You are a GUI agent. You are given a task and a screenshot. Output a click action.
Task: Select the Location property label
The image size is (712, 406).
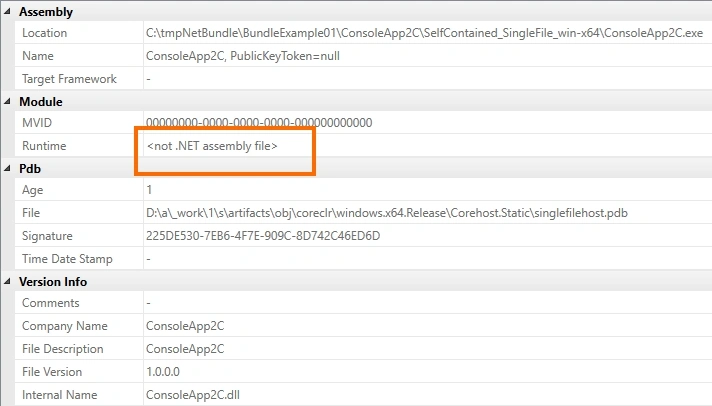pyautogui.click(x=44, y=33)
